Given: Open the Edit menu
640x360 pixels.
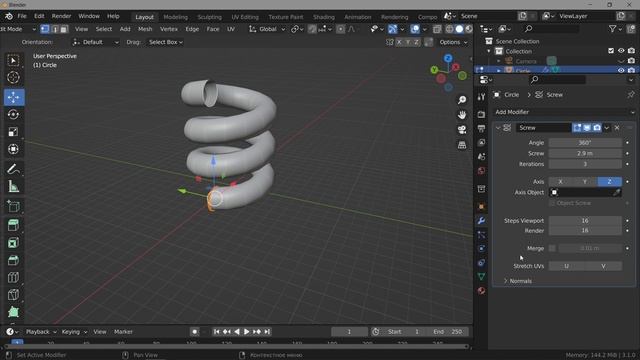Looking at the screenshot, I should (39, 16).
